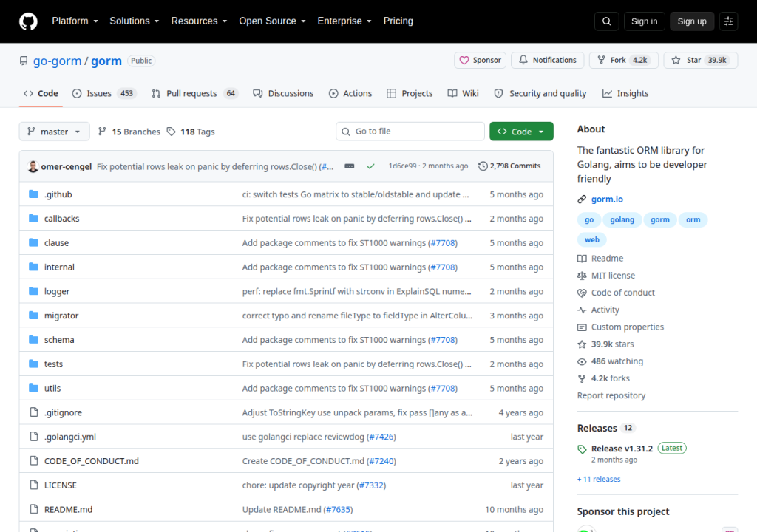Open the master branch selector dropdown
757x532 pixels.
[x=54, y=132]
